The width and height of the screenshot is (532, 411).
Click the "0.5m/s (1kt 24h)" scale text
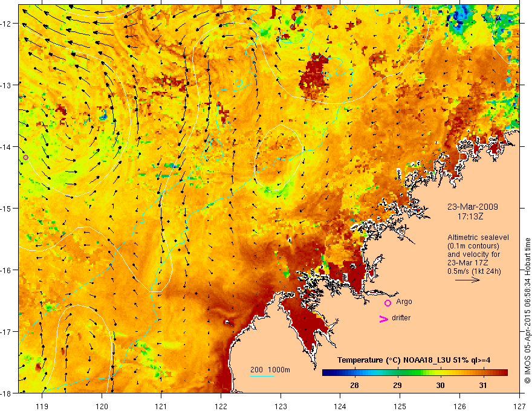(x=474, y=271)
